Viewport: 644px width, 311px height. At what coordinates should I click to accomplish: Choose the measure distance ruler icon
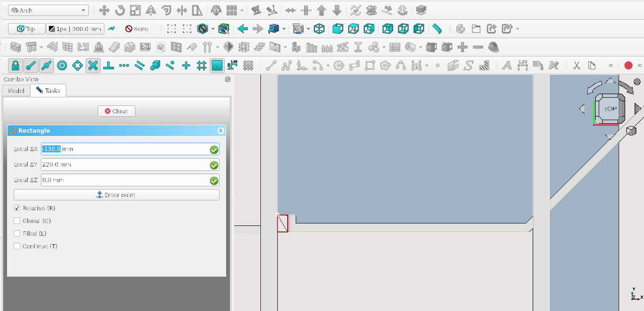437,29
